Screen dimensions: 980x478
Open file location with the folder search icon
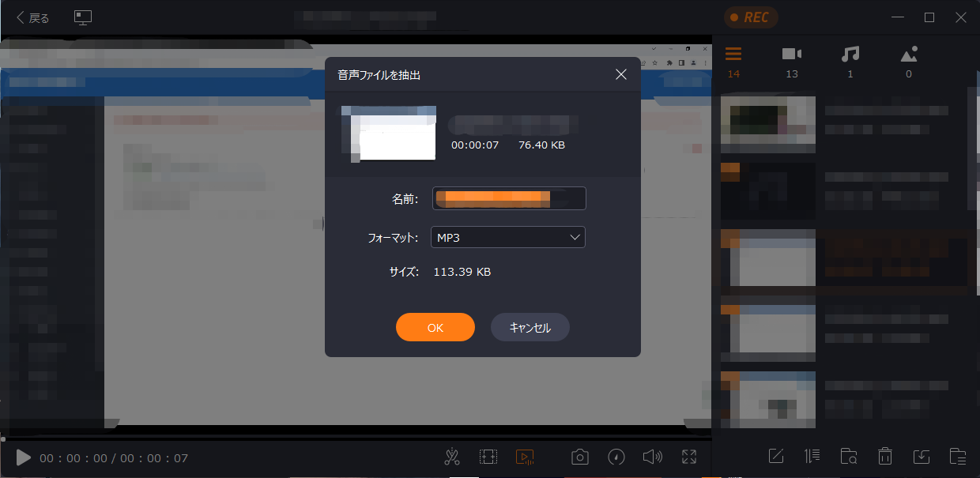(x=849, y=456)
